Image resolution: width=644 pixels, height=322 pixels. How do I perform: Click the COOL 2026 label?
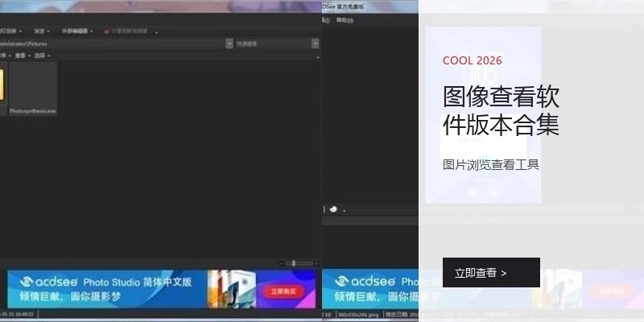(x=473, y=61)
